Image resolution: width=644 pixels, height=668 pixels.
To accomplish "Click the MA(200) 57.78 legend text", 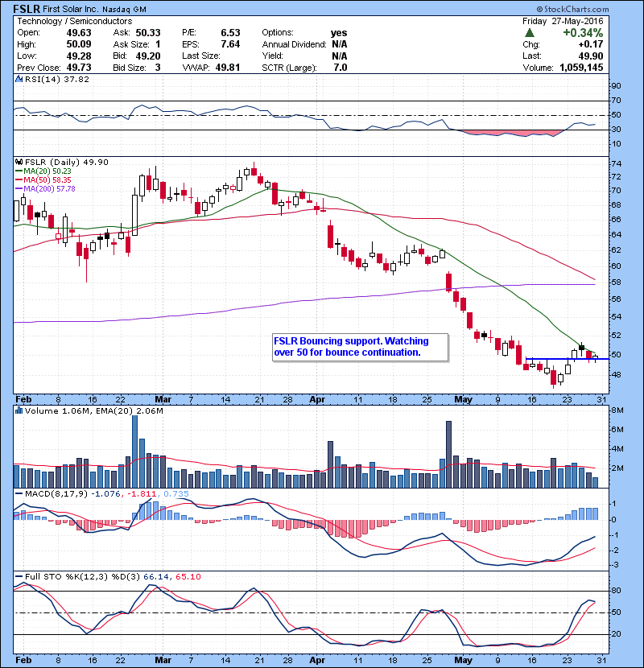I will point(49,188).
